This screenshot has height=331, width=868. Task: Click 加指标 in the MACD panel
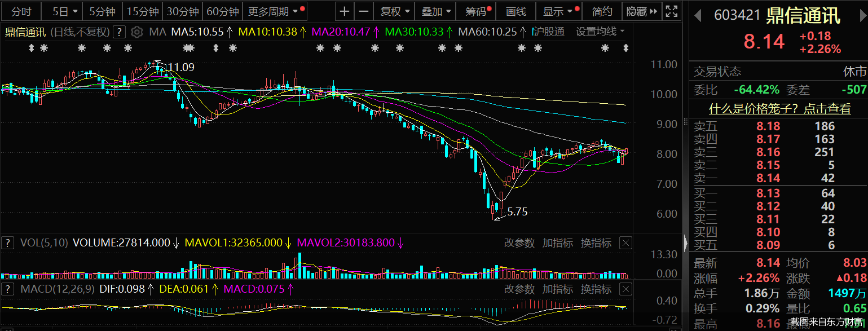click(557, 289)
